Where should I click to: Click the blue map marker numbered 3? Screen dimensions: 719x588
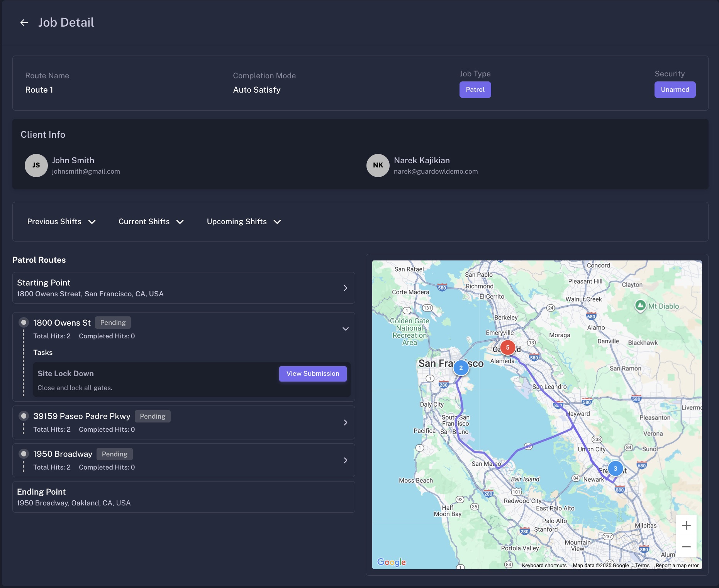tap(615, 469)
